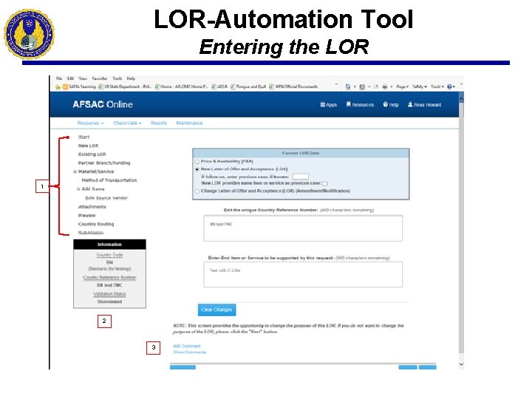532x399 pixels.
Task: Open the US State Department bookmark
Action: pyautogui.click(x=125, y=87)
